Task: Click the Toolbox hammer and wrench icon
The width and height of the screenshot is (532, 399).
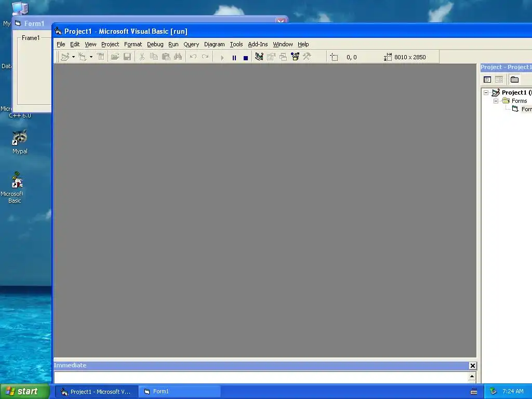Action: (307, 57)
